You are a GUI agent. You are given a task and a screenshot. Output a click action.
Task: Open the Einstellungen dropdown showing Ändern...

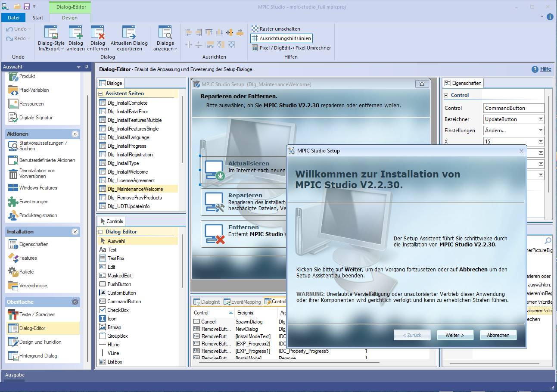tap(540, 131)
